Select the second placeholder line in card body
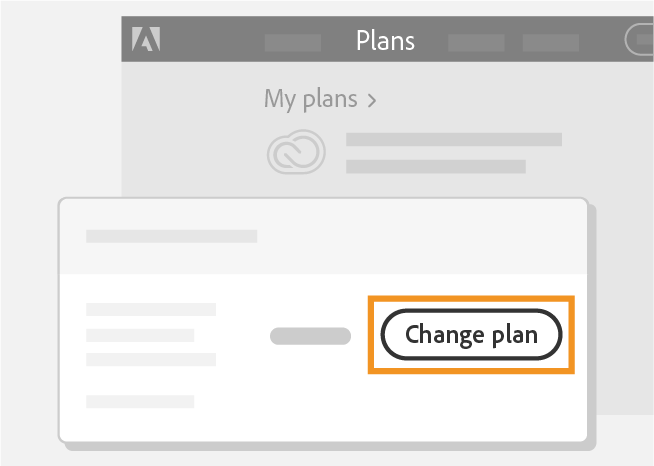This screenshot has height=466, width=654. (140, 335)
